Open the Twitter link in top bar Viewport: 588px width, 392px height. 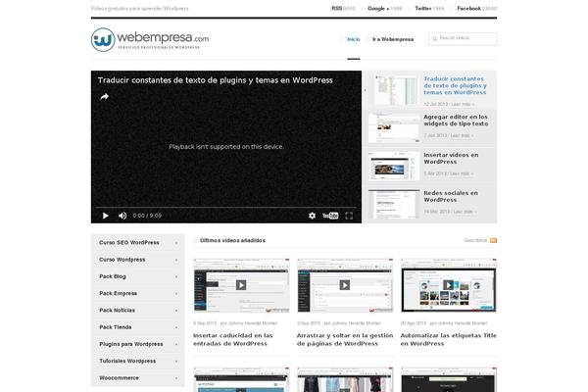click(429, 8)
